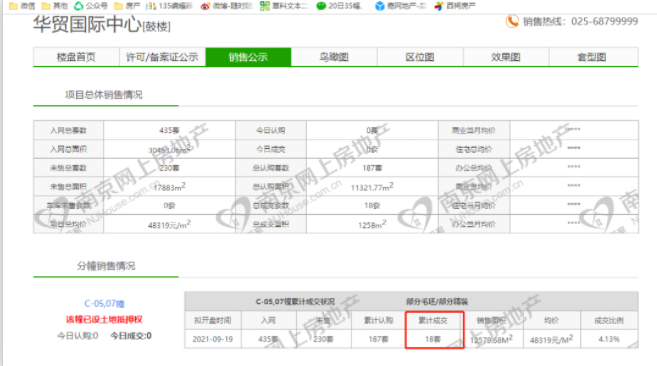
Task: Select the green 销售公示 tab
Action: [248, 57]
